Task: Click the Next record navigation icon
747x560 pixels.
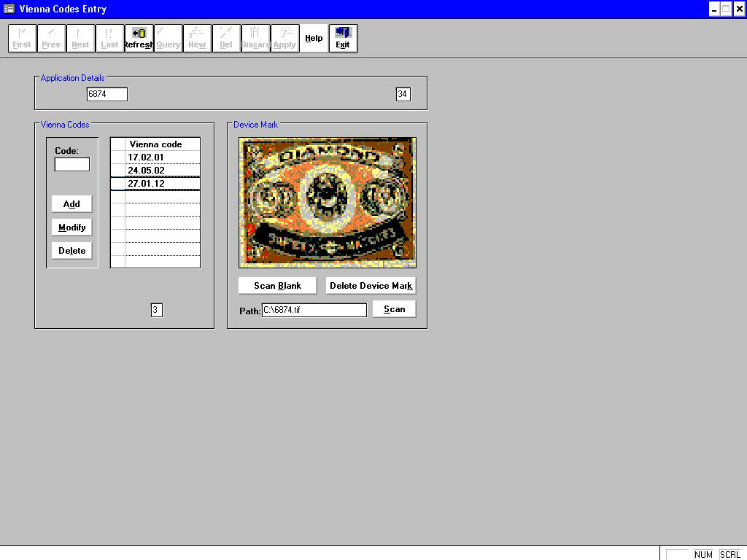Action: tap(80, 38)
